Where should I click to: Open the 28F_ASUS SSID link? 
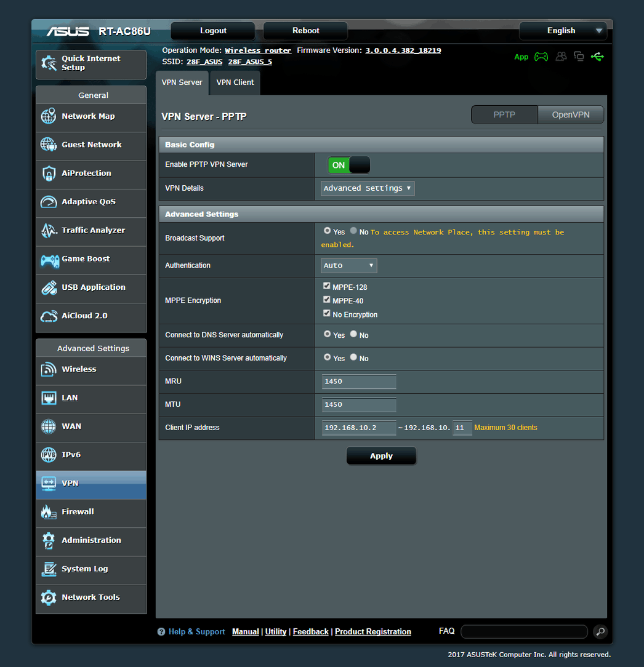tap(204, 62)
